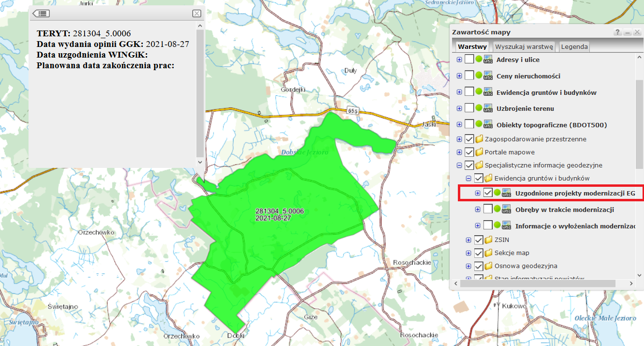
Task: Click the folder icon beside Sekcje map
Action: point(489,253)
